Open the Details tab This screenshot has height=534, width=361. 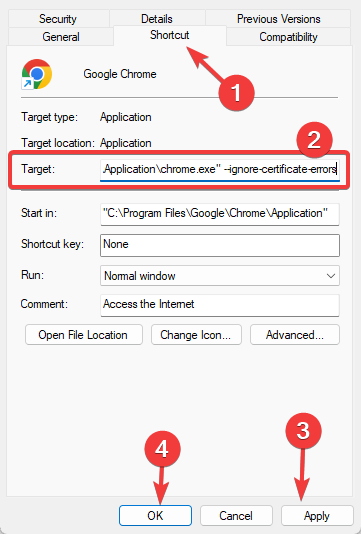157,19
